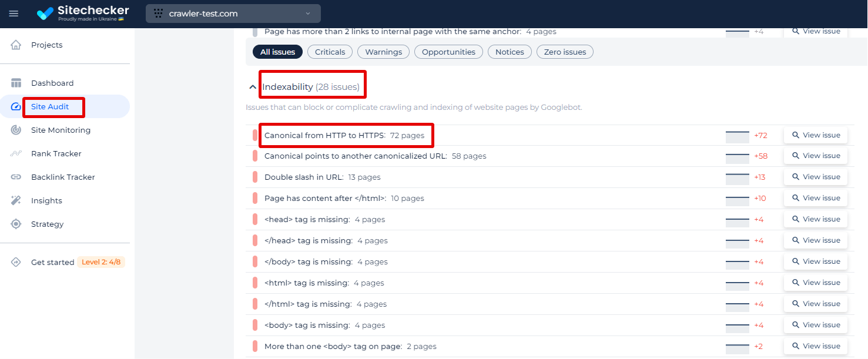Open Strategy in sidebar
The width and height of the screenshot is (868, 359).
click(47, 224)
